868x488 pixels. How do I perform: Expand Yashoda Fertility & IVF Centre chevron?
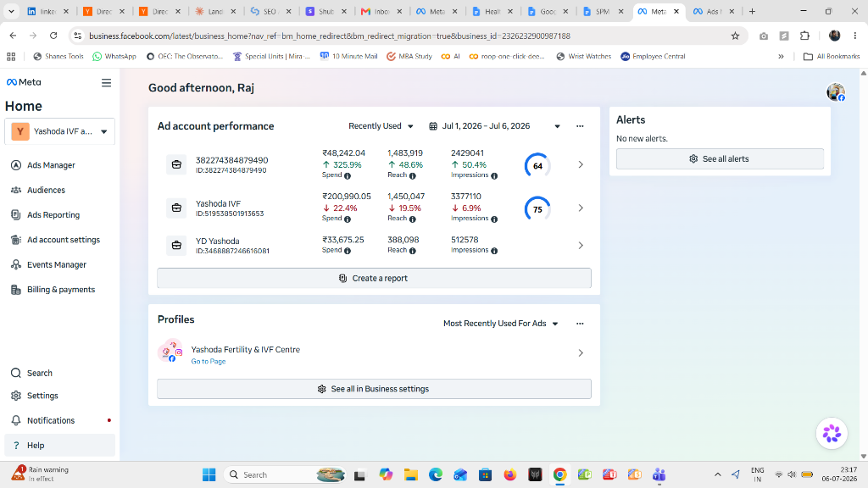pyautogui.click(x=580, y=353)
